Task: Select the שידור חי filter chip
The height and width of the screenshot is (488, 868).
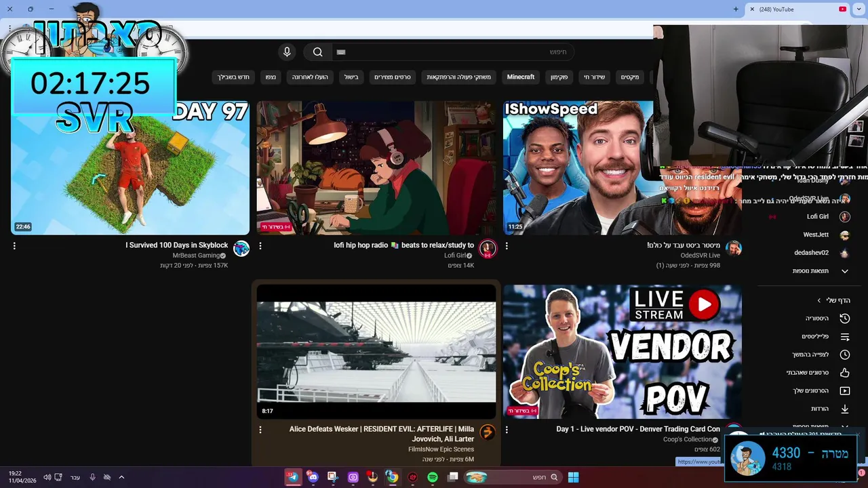Action: click(x=594, y=77)
